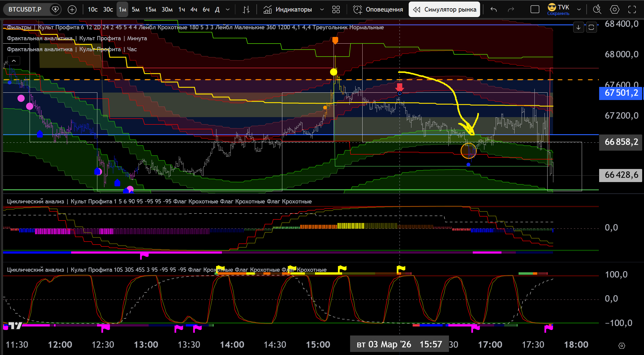The height and width of the screenshot is (355, 644).
Task: Expand the Indicators favorites dropdown arrow
Action: (322, 10)
